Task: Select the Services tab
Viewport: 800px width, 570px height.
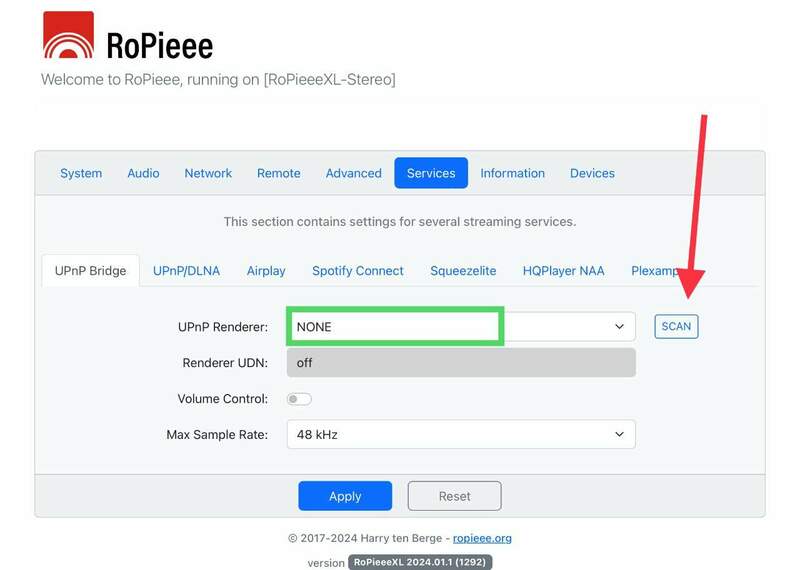Action: pos(431,173)
